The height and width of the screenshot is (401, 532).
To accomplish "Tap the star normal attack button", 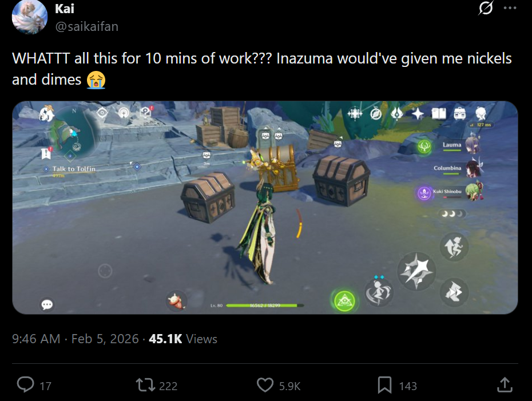I will click(416, 271).
